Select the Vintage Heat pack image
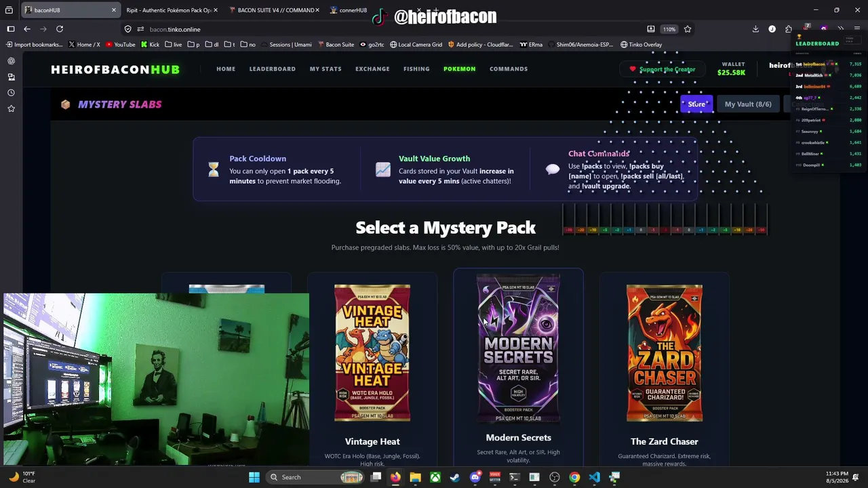The height and width of the screenshot is (488, 868). click(x=372, y=352)
